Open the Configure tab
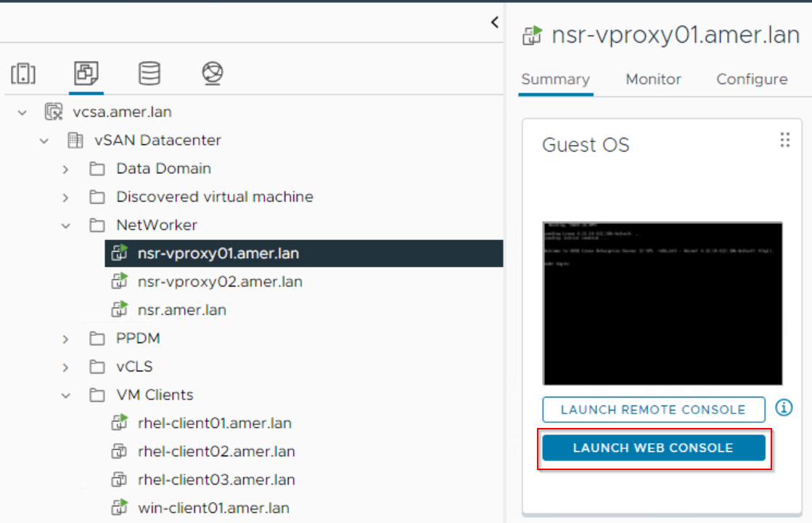Image resolution: width=812 pixels, height=523 pixels. click(752, 79)
